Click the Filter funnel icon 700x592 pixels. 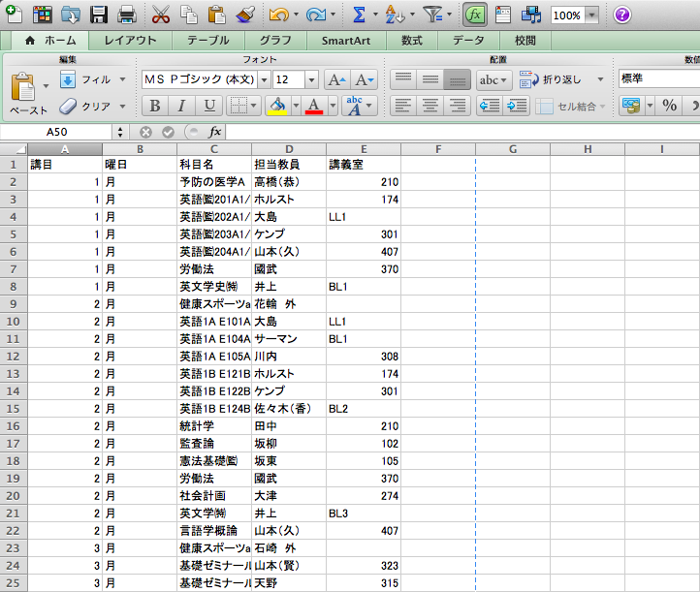coord(432,15)
